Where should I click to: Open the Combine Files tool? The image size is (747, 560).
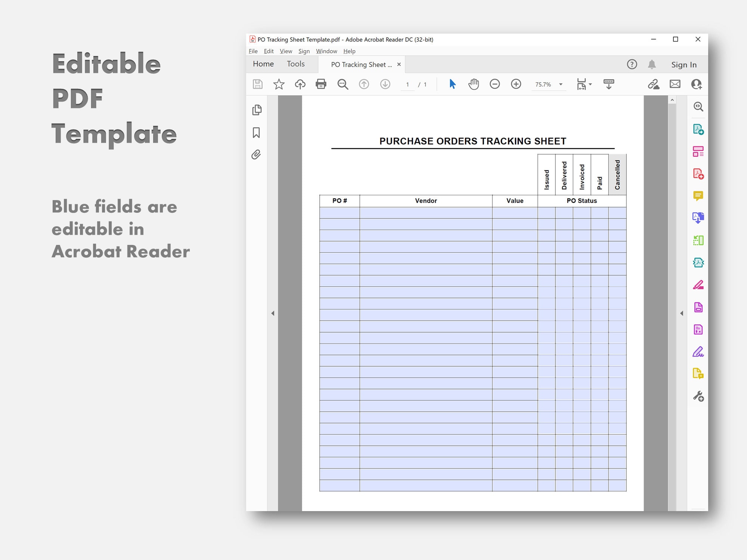coord(698,218)
